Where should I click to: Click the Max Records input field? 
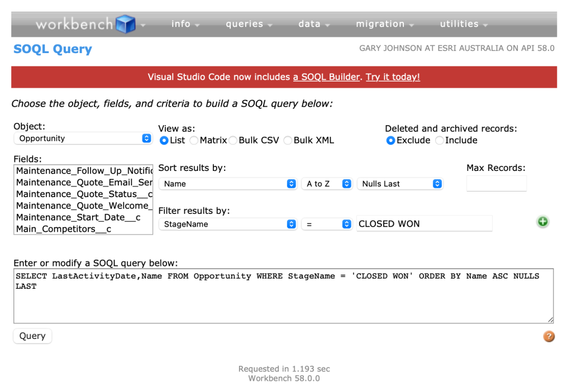coord(496,184)
